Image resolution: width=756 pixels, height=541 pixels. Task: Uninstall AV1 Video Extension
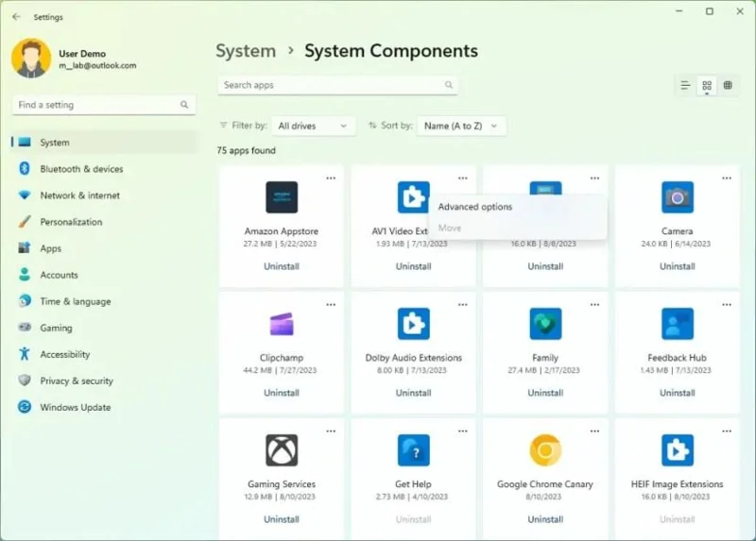coord(414,266)
